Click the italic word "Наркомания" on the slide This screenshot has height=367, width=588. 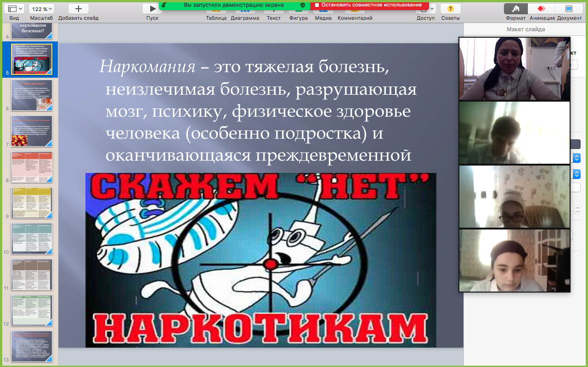pyautogui.click(x=147, y=67)
